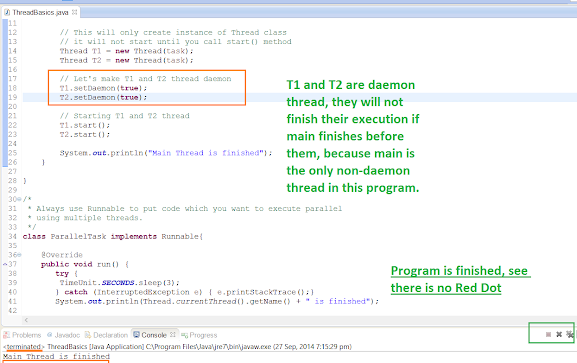Screen dimensions: 577x363
Task: Click the "Main Thread is finished" println statement
Action: [166, 153]
